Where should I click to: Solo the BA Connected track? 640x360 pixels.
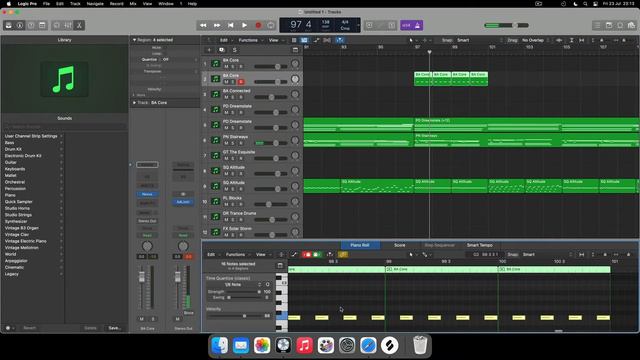click(x=233, y=97)
